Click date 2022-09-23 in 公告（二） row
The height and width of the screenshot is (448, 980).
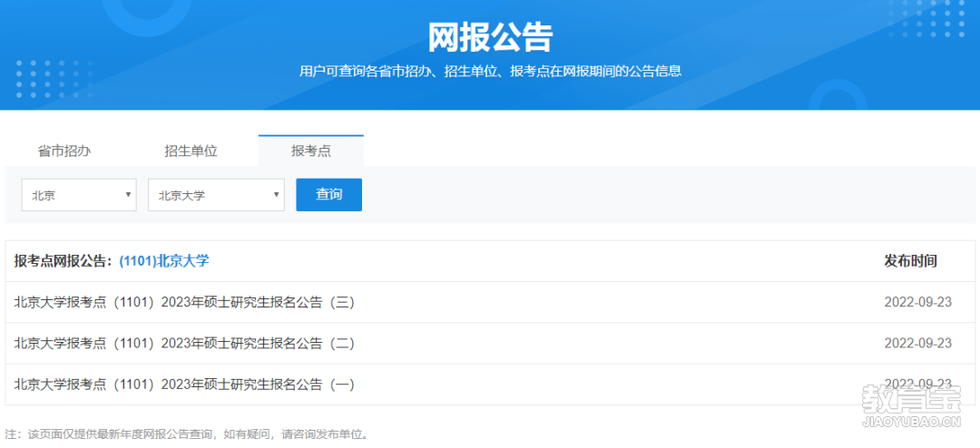[x=918, y=343]
